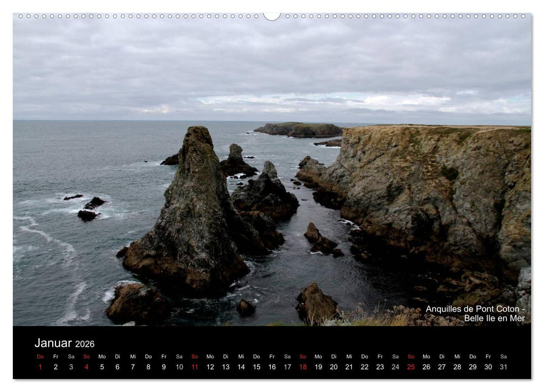Select the red Sunday date 4

pyautogui.click(x=85, y=366)
